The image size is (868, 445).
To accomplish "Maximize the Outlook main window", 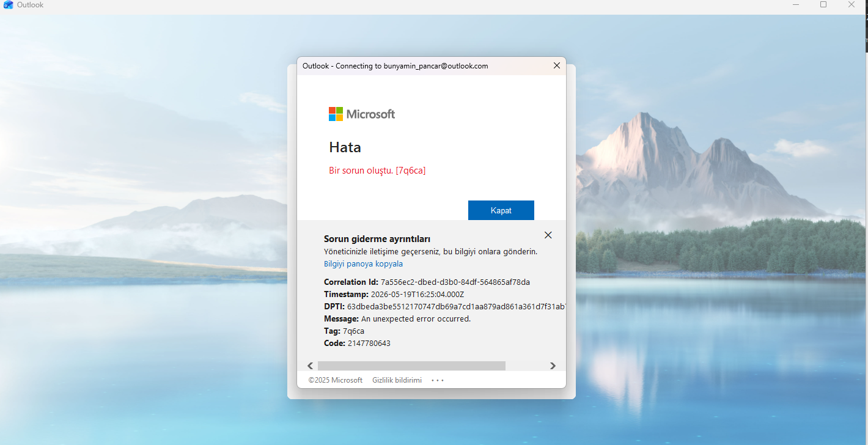I will pos(823,5).
